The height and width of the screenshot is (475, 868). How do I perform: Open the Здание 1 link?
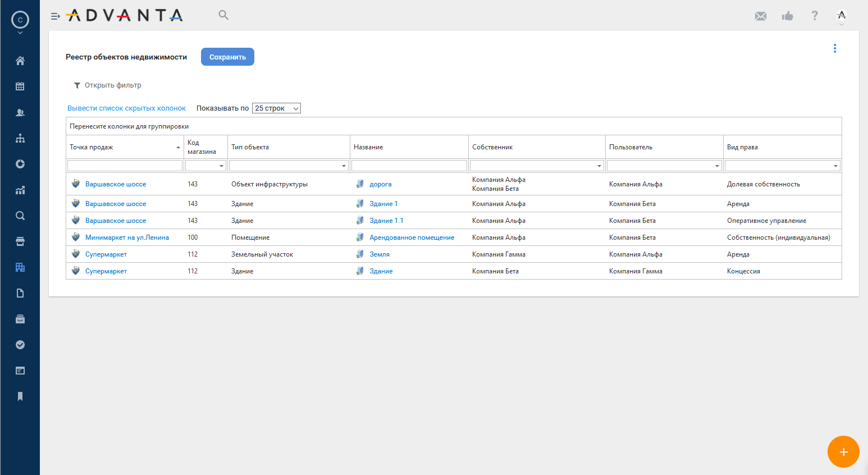[383, 204]
